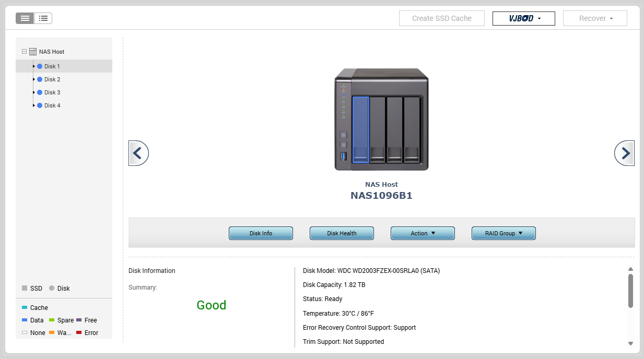The image size is (644, 359).
Task: Select the highlighted first drive bay on NAS image
Action: (x=360, y=129)
